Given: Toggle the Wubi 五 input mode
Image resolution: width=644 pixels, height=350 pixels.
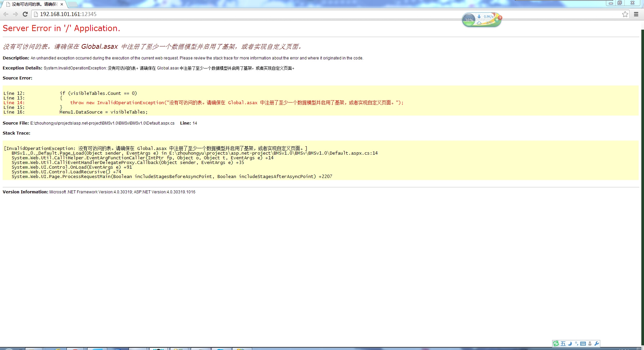Looking at the screenshot, I should (563, 343).
